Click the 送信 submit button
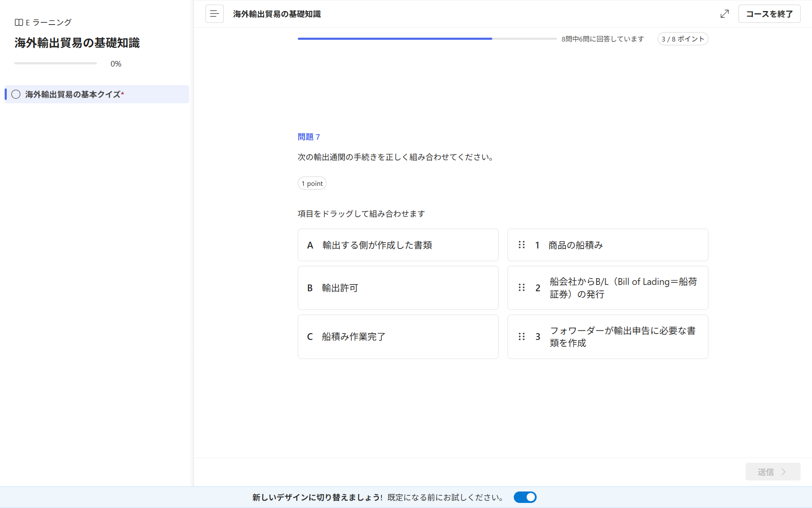Viewport: 812px width, 508px height. click(773, 472)
